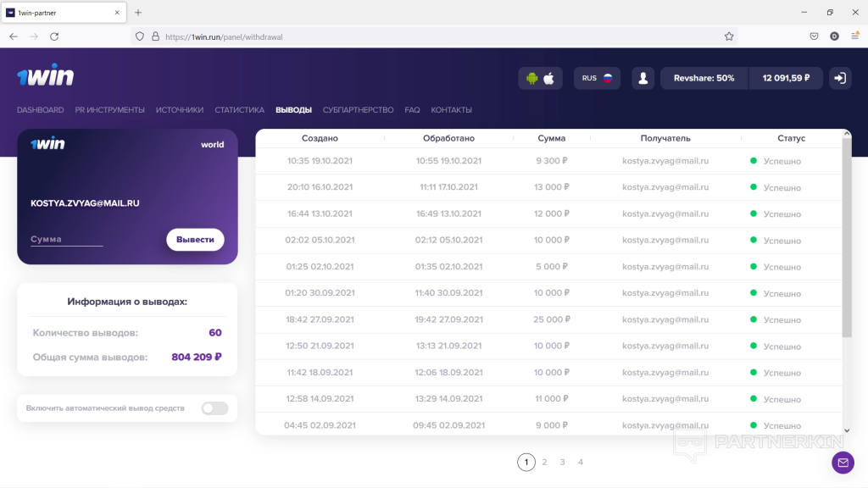Click the 1win logo in header
868x488 pixels.
pyautogui.click(x=46, y=75)
